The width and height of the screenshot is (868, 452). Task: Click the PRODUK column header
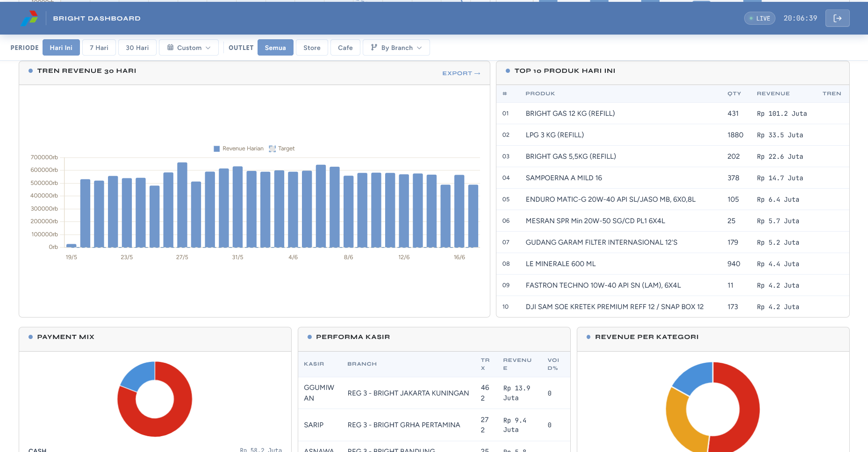(540, 93)
